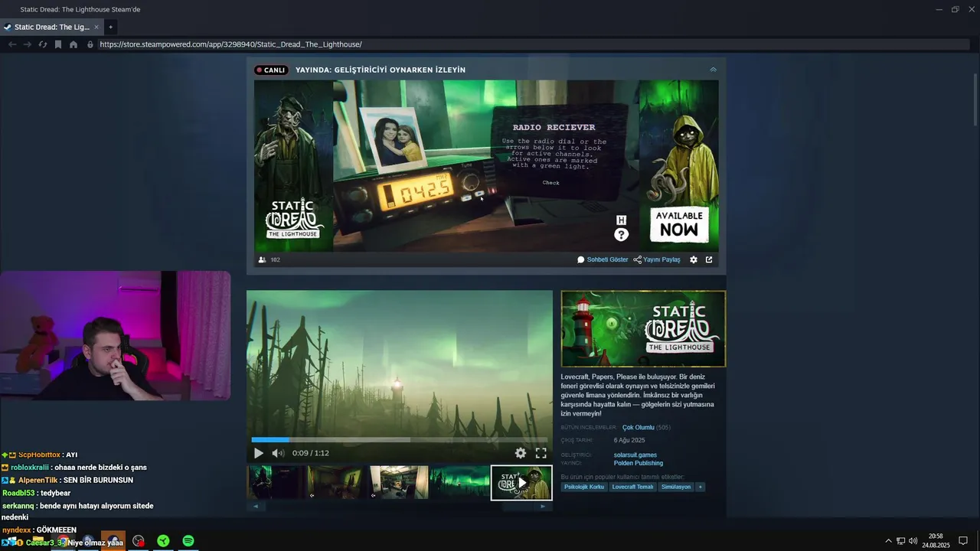
Task: Bookmark the current page
Action: pyautogui.click(x=58, y=44)
